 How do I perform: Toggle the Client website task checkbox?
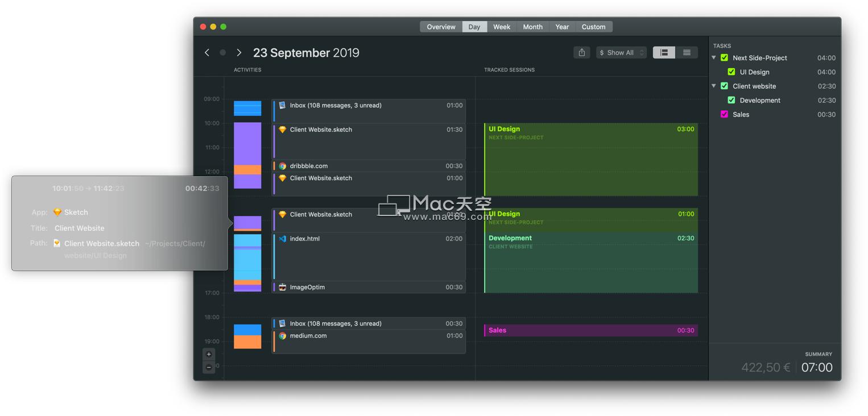(724, 86)
